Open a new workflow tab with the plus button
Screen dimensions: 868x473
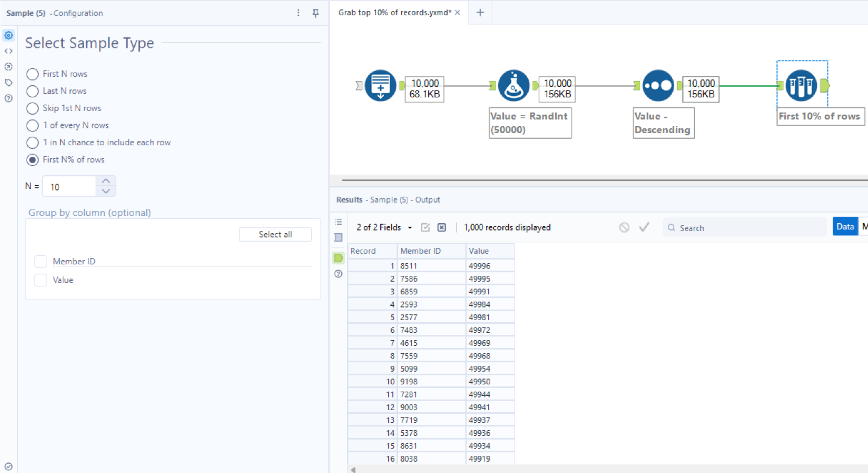click(x=480, y=13)
